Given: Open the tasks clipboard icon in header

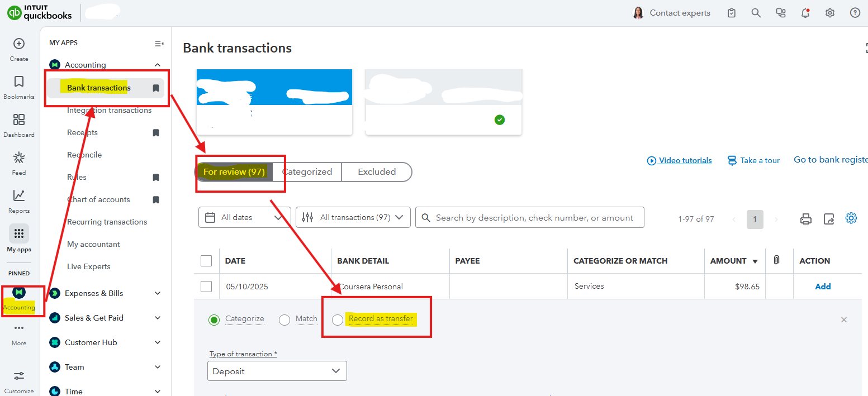Looking at the screenshot, I should click(732, 13).
